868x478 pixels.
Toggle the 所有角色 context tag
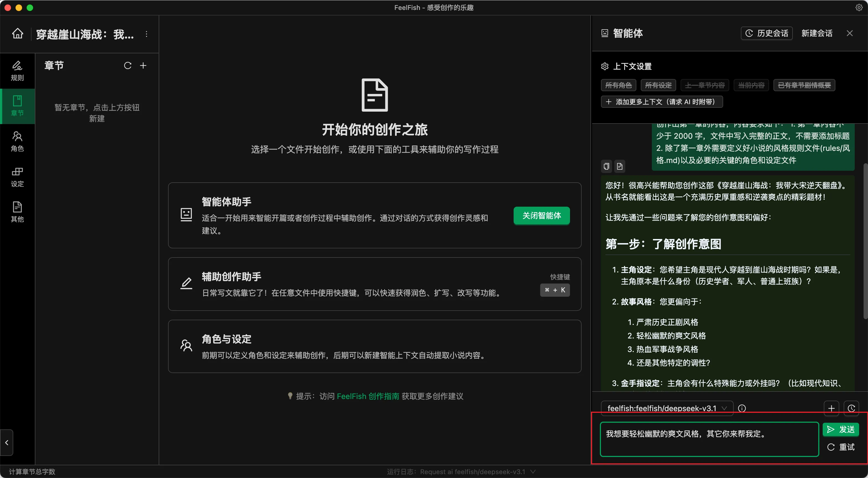[618, 85]
